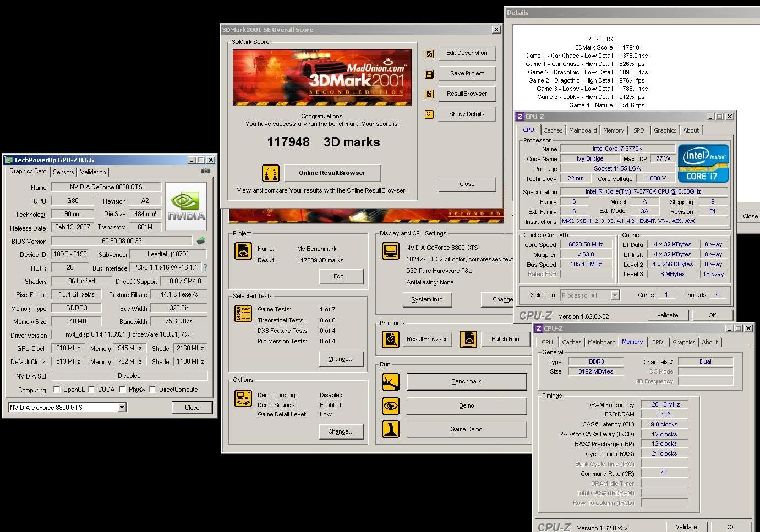760x532 pixels.
Task: Open the Caches tab in upper CPU-Z
Action: click(x=553, y=130)
